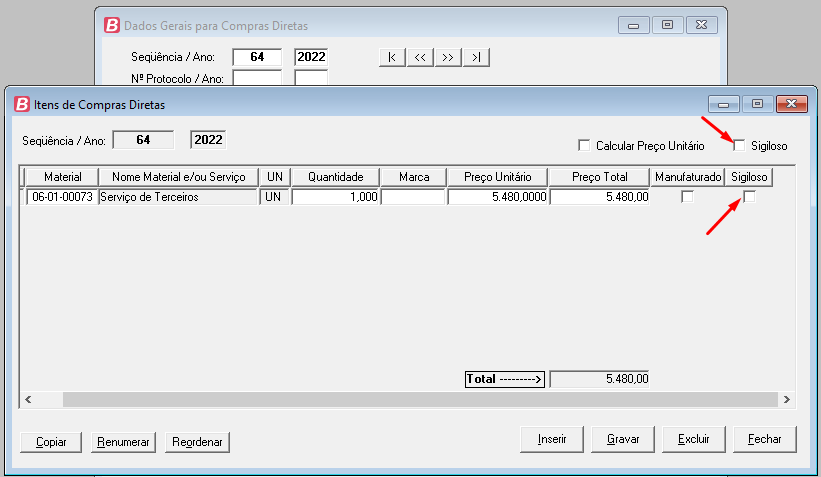Click the B logo of Itens de Compras Diretas

tap(22, 104)
